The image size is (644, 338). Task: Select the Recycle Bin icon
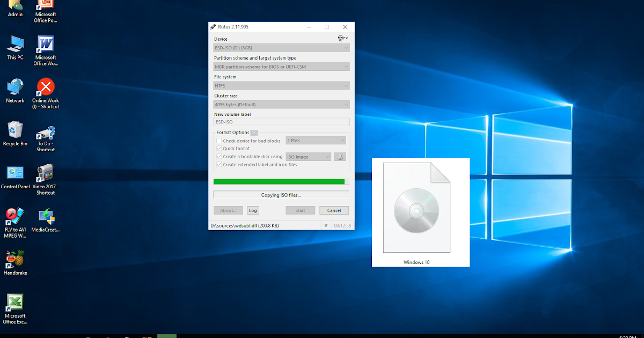(x=15, y=134)
